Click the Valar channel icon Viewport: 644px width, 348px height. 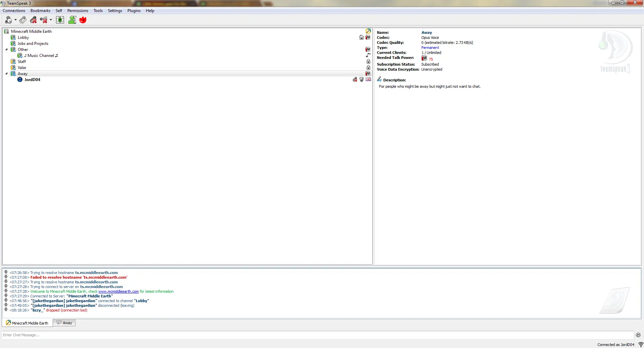(x=13, y=68)
